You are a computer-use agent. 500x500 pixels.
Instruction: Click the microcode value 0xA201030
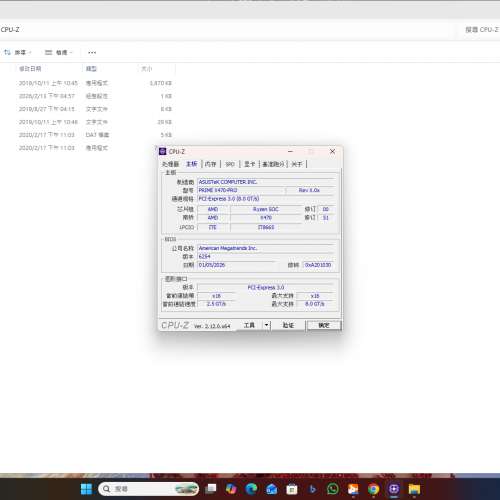(318, 265)
